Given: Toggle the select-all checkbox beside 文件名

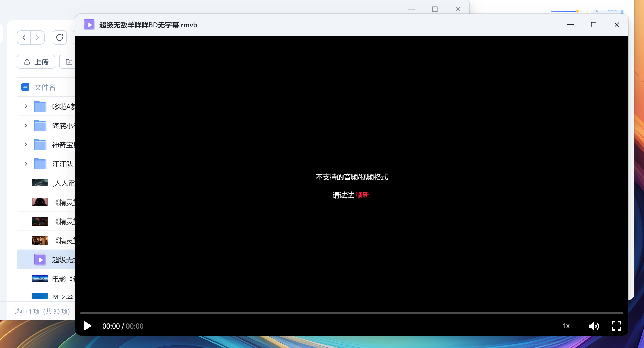Looking at the screenshot, I should [25, 87].
